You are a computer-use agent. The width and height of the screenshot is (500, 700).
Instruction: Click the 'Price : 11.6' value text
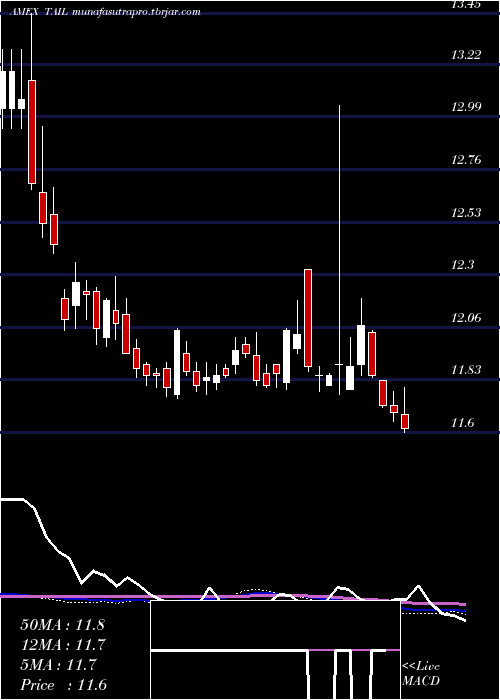(x=63, y=685)
